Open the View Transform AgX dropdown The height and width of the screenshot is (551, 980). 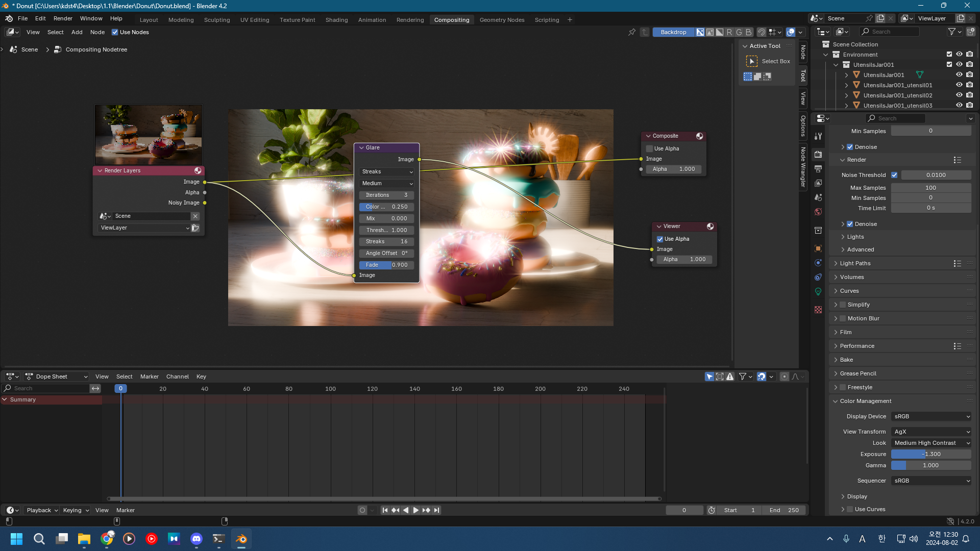[931, 432]
